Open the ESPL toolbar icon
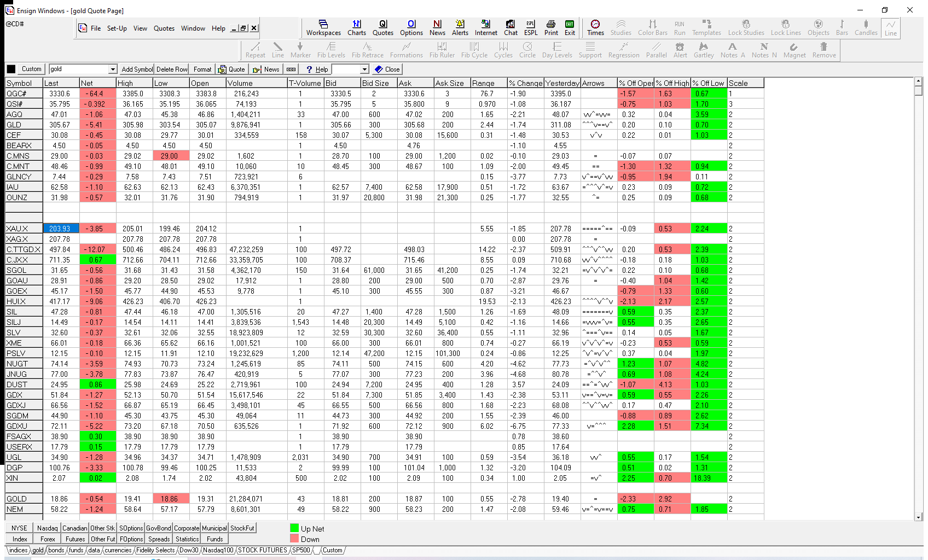The width and height of the screenshot is (928, 560). [531, 28]
